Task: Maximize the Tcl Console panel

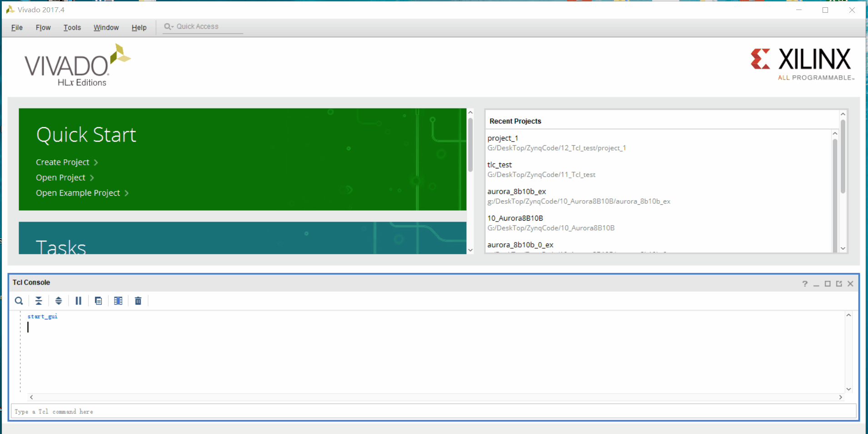Action: coord(828,284)
